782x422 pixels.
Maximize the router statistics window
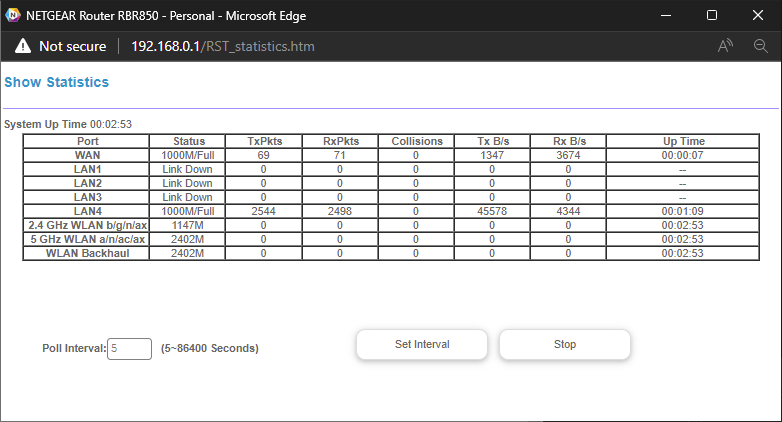(x=711, y=15)
